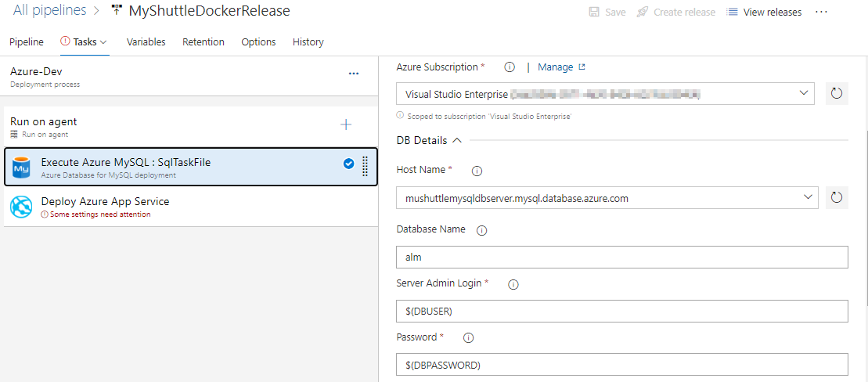Screen dimensions: 868x382
Task: Click 'Azure Database for MySQL deployment' subtitle
Action: (x=109, y=175)
